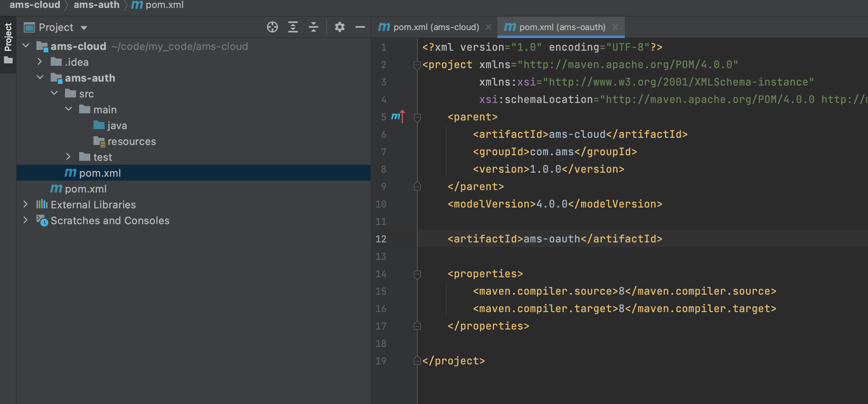Hide the Project panel with the minus icon
This screenshot has width=868, height=404.
360,27
